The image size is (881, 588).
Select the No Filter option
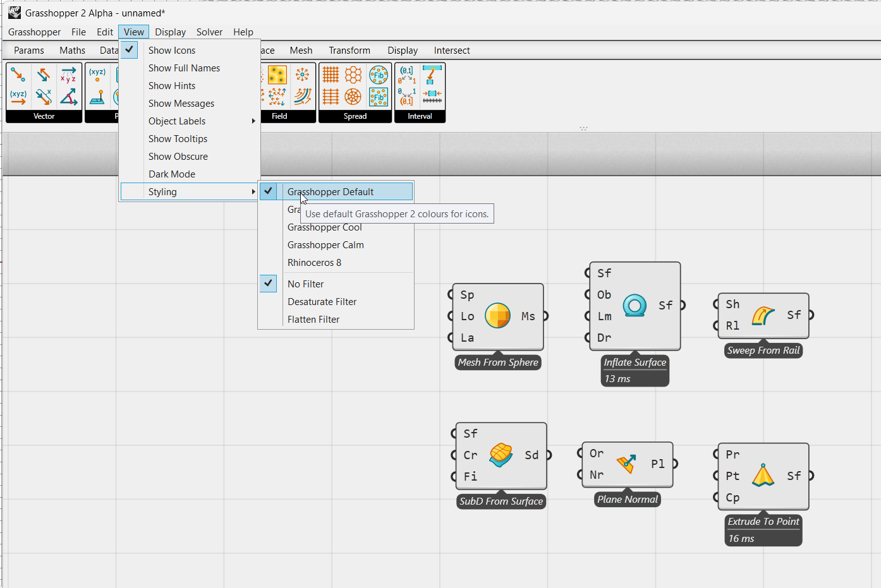click(x=336, y=284)
